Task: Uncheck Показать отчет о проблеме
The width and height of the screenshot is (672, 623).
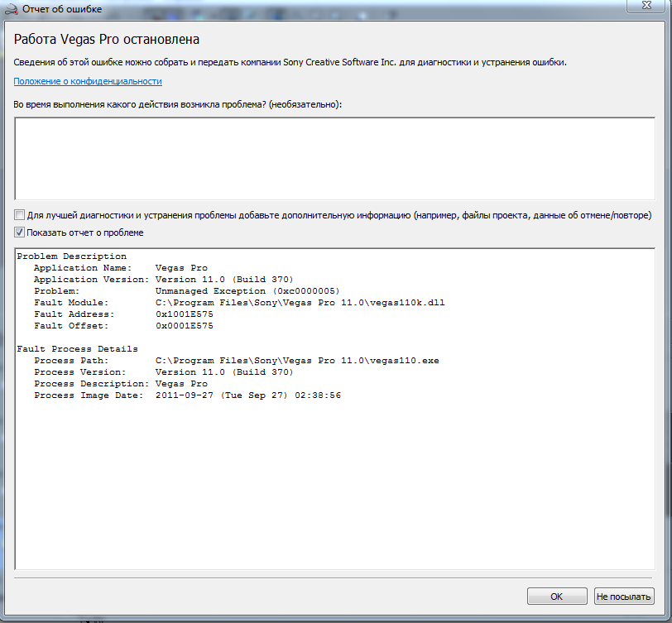Action: point(19,232)
